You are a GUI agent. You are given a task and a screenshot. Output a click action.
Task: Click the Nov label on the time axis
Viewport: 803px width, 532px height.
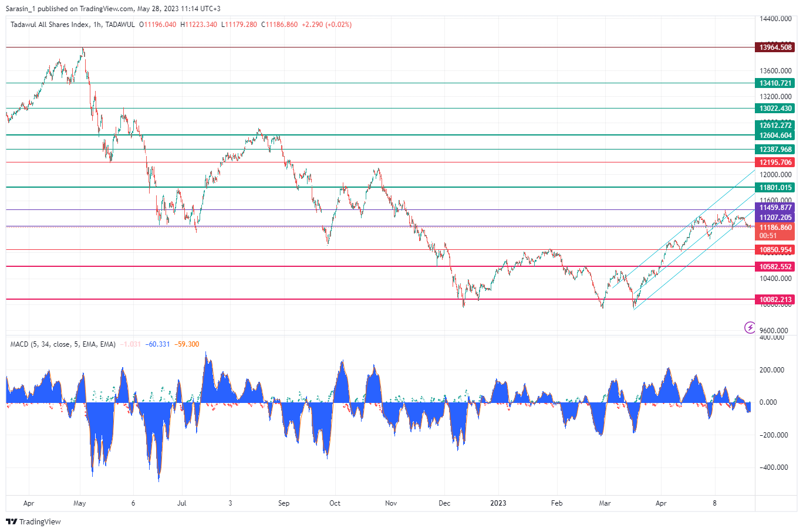coord(391,503)
